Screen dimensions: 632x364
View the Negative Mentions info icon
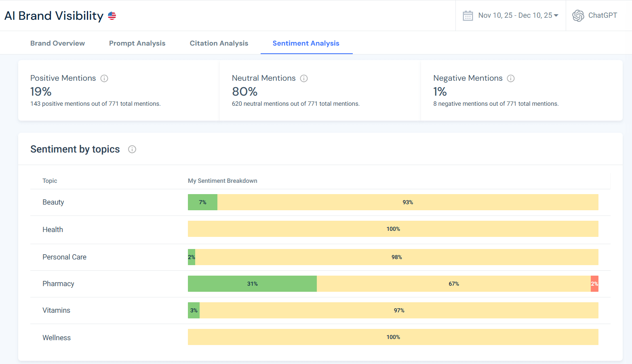coord(511,78)
